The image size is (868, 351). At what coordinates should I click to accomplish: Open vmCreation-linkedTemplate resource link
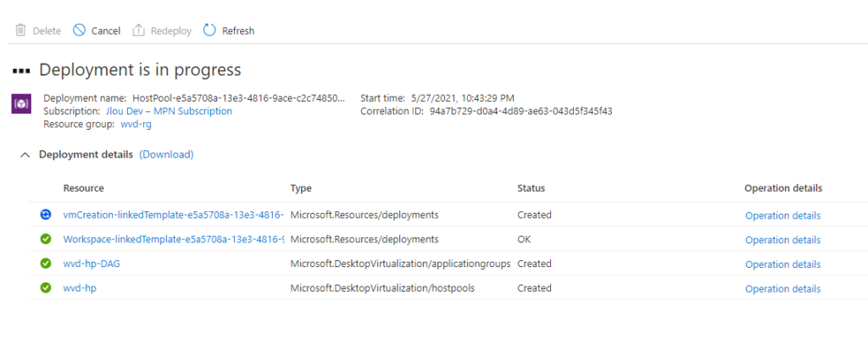coord(174,214)
